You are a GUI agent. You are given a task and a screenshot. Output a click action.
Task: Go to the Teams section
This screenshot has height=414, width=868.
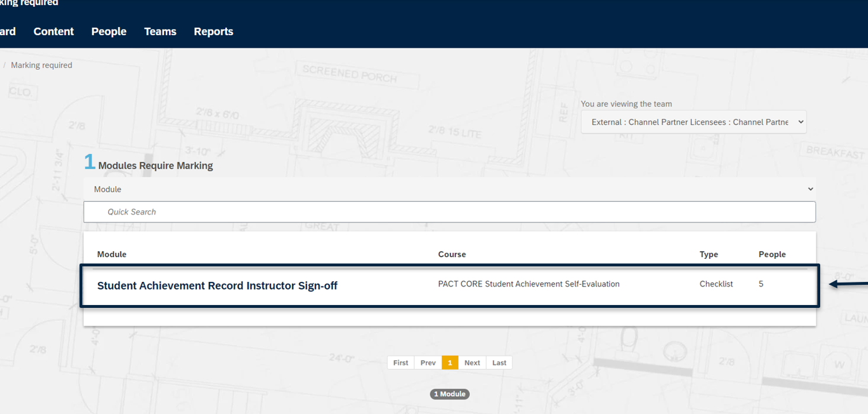coord(160,32)
